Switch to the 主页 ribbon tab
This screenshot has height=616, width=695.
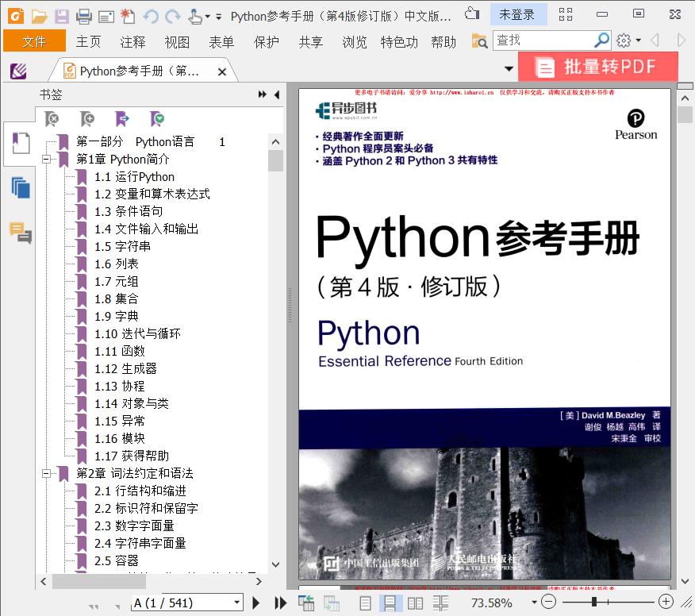88,42
